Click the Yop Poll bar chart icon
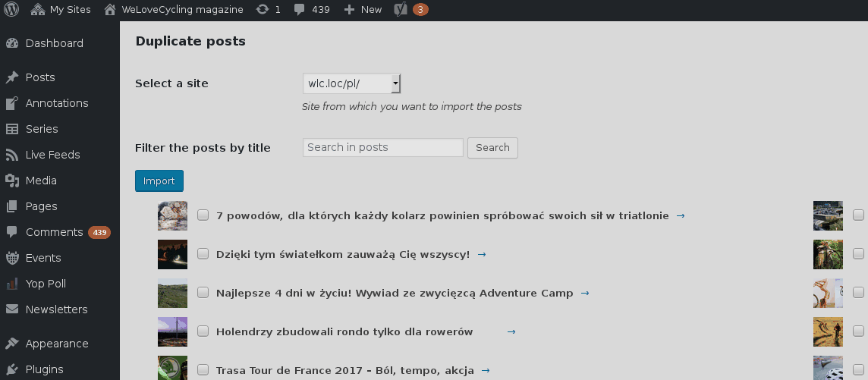 point(12,284)
